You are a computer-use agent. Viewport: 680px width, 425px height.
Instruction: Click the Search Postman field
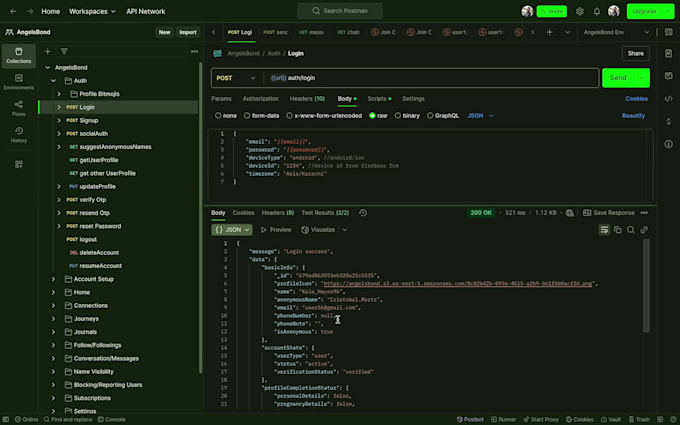tap(340, 11)
